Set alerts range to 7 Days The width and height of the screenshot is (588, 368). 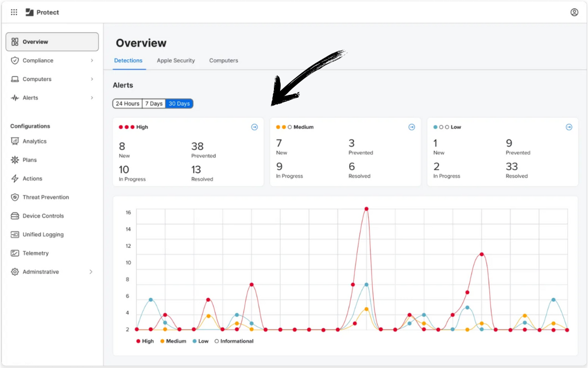click(x=153, y=103)
